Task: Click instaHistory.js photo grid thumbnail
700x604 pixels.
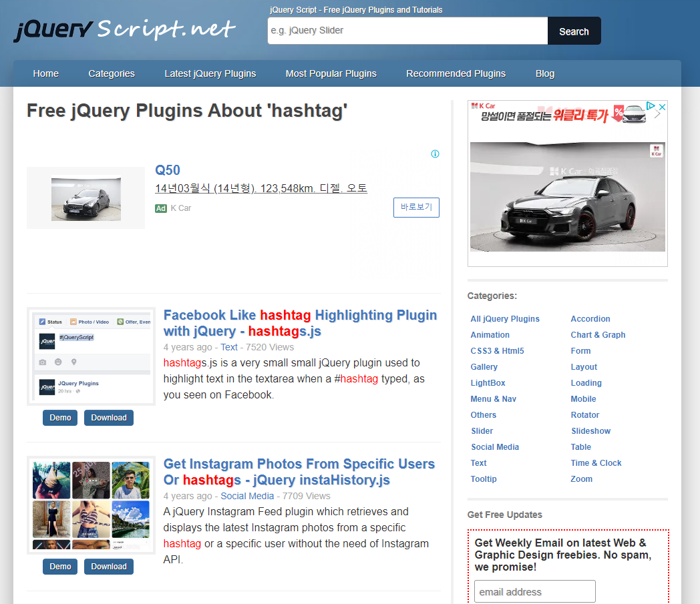Action: tap(91, 505)
